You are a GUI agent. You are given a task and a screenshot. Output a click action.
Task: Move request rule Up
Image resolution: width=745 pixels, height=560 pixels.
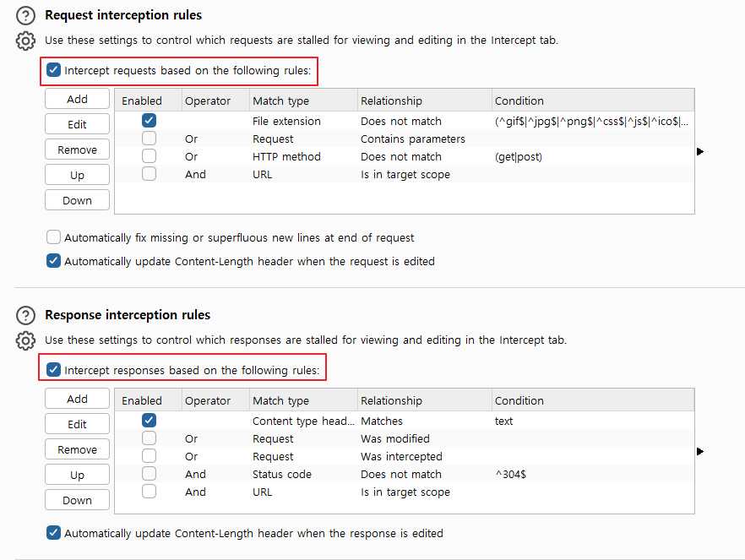pos(77,175)
